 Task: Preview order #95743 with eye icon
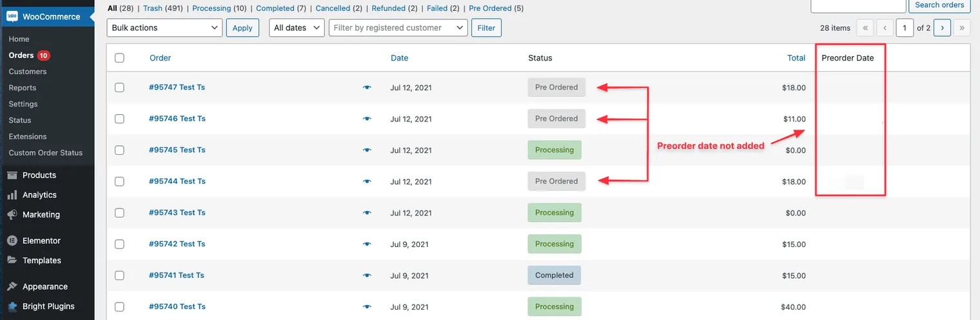[367, 213]
